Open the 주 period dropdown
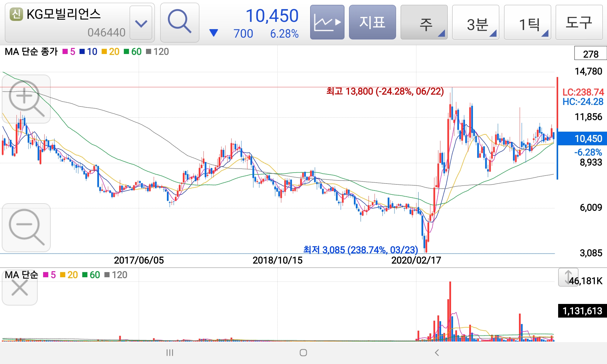 tap(424, 22)
